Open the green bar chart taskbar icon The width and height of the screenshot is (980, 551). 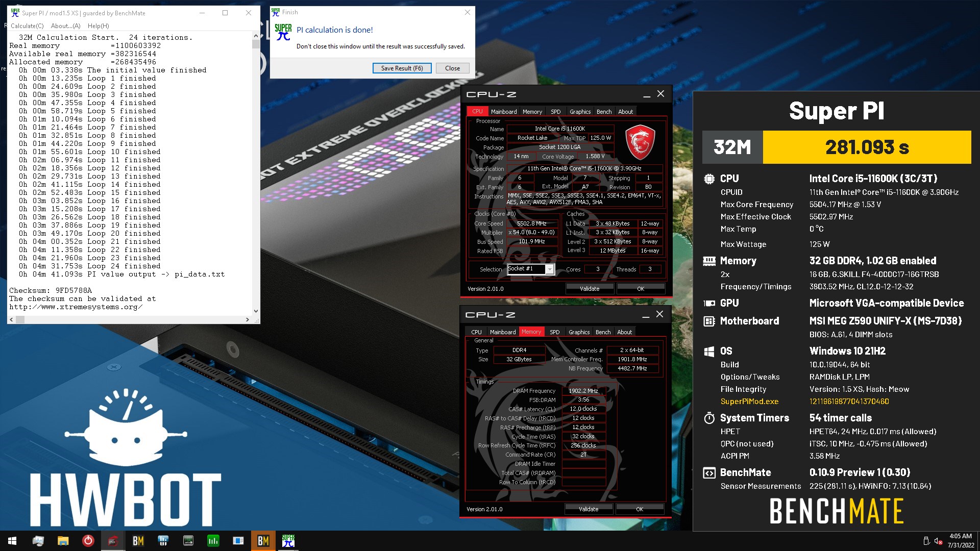pyautogui.click(x=213, y=541)
